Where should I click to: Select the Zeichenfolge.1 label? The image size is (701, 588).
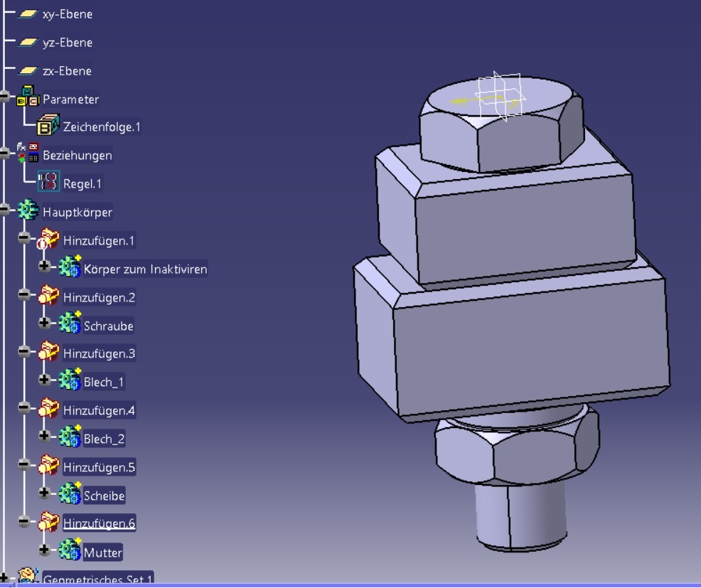click(x=102, y=127)
